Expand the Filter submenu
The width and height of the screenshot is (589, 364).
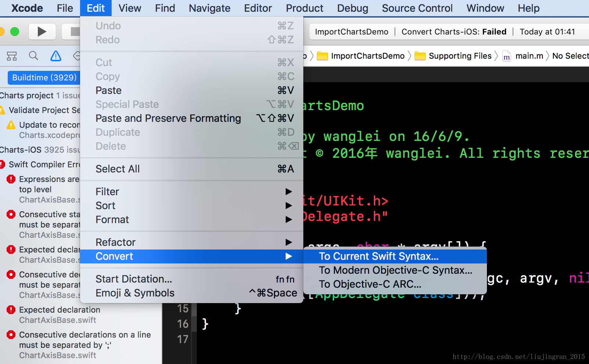click(x=192, y=192)
